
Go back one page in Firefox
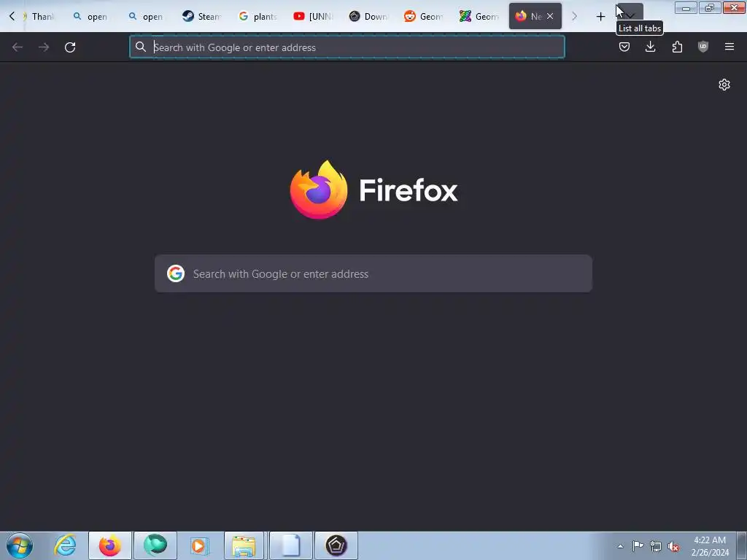[x=18, y=47]
